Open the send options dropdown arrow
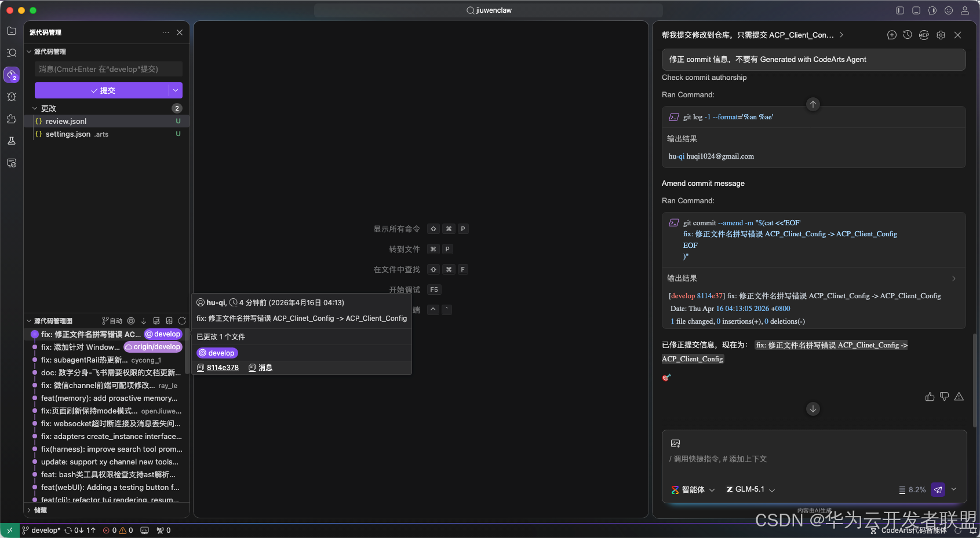The height and width of the screenshot is (538, 980). [954, 490]
